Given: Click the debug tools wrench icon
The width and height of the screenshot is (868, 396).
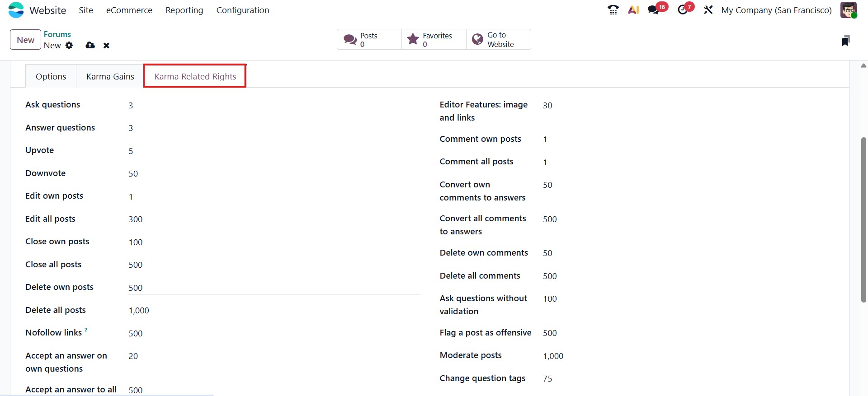Looking at the screenshot, I should pyautogui.click(x=708, y=10).
